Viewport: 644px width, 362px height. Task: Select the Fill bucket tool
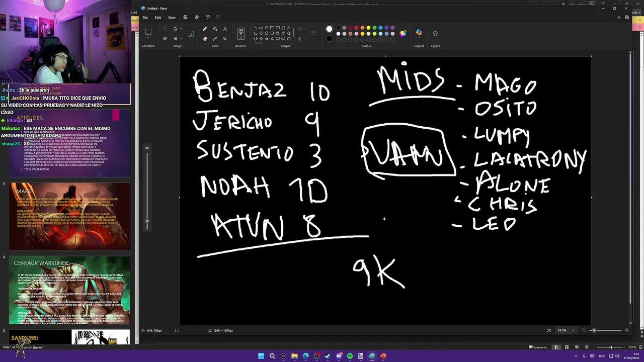coord(215,29)
